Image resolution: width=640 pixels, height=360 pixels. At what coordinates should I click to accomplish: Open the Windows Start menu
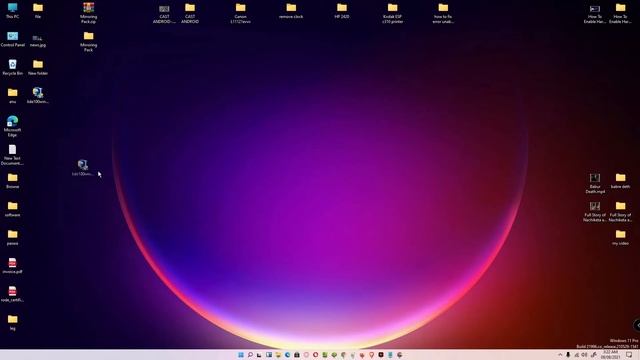click(241, 355)
